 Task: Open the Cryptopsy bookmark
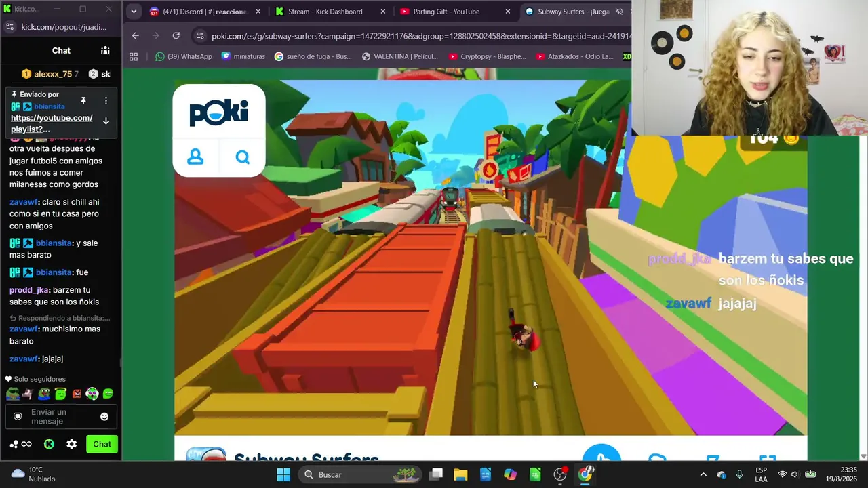click(488, 56)
